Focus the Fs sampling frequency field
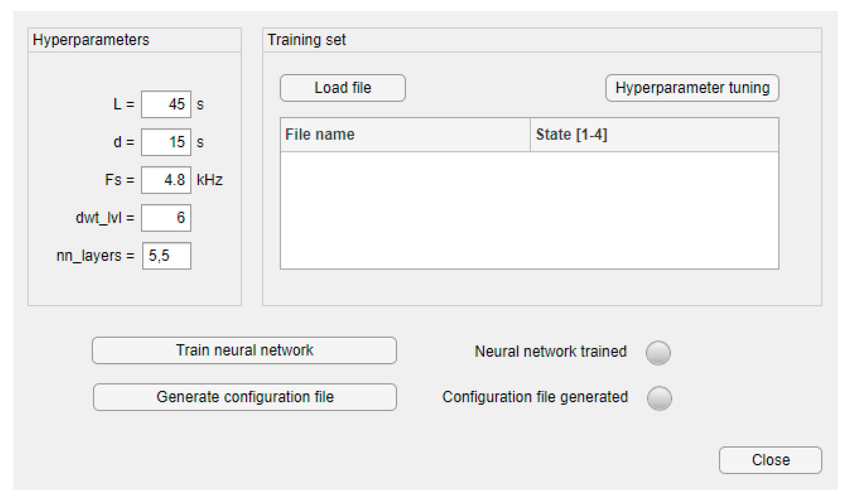The width and height of the screenshot is (854, 504). pos(166,180)
